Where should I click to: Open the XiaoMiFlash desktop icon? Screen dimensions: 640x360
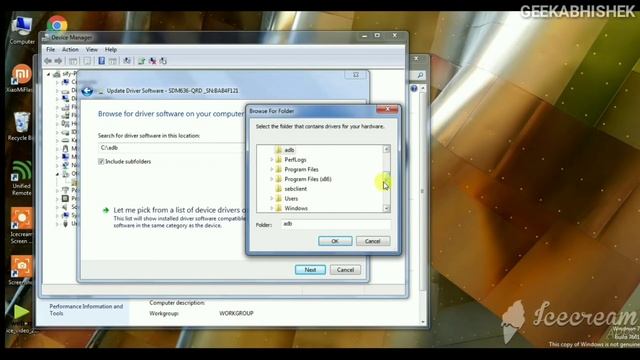coord(21,78)
